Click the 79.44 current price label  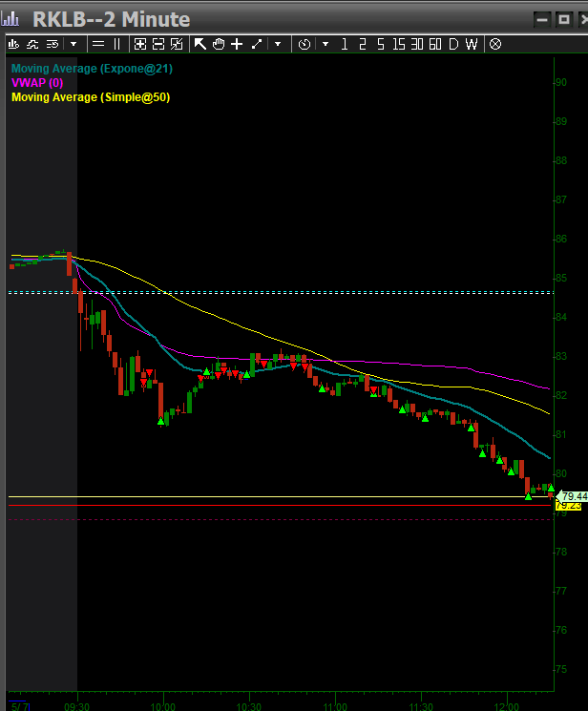click(x=574, y=496)
